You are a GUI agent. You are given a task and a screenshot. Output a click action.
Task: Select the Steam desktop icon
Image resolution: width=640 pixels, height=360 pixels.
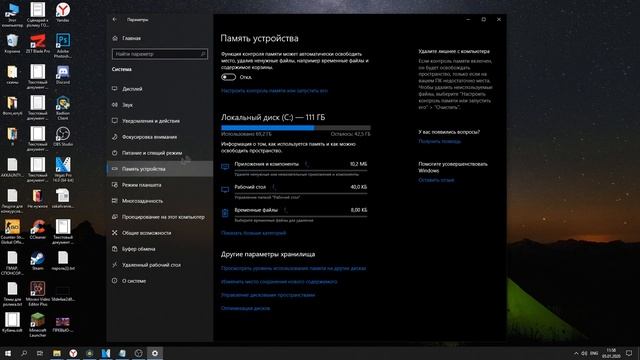[38, 260]
